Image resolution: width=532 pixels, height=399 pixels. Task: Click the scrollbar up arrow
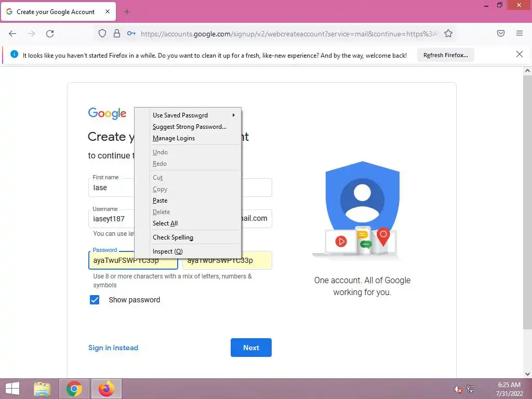(x=527, y=71)
